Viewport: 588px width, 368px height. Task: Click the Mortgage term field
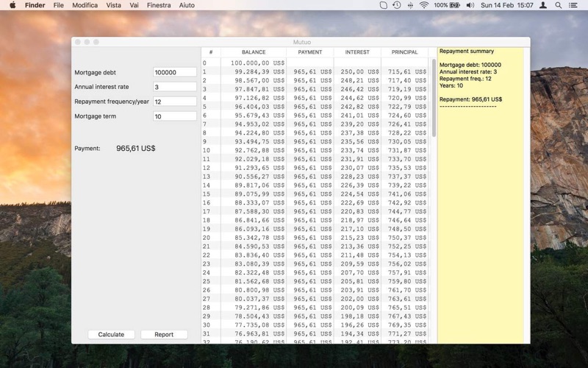pyautogui.click(x=175, y=116)
